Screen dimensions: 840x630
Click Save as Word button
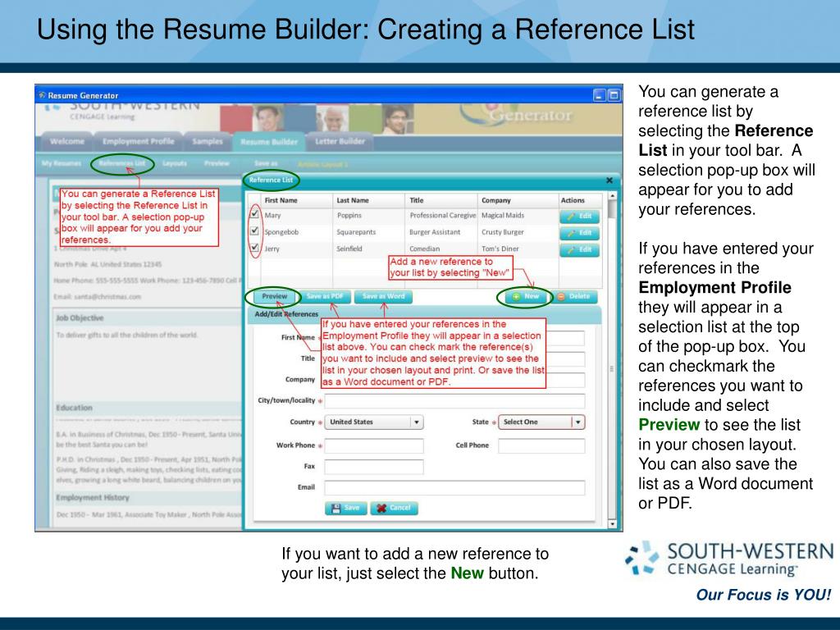click(384, 296)
